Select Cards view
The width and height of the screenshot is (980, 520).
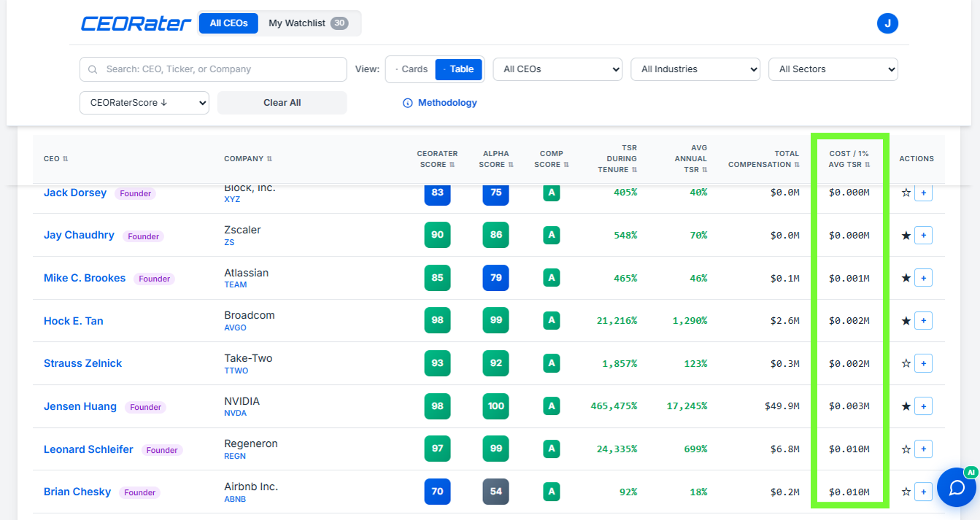[411, 69]
